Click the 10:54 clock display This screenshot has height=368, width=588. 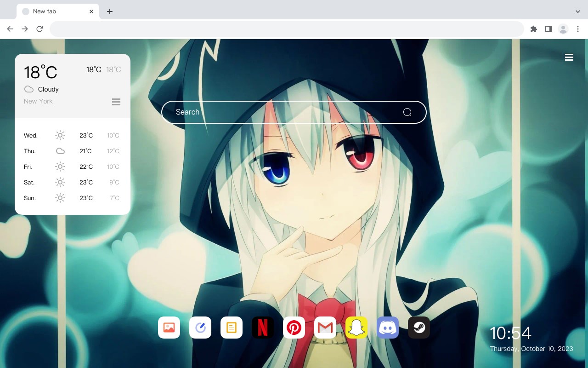coord(510,333)
